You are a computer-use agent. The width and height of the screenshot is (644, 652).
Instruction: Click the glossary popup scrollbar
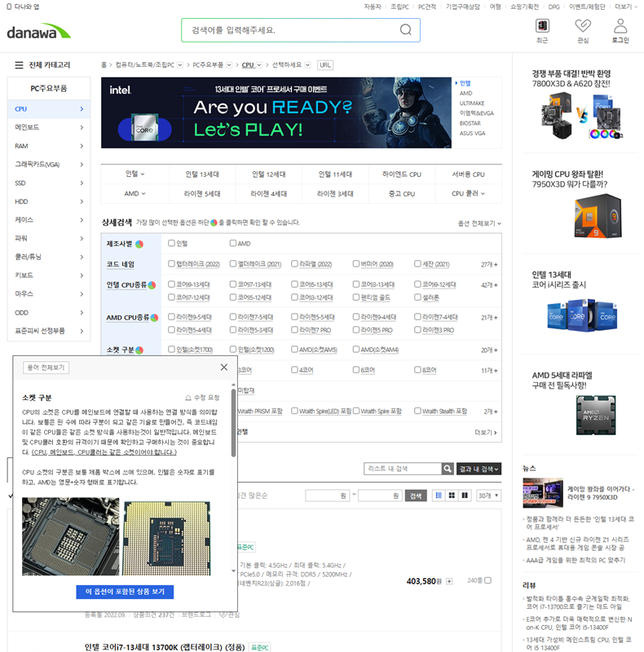233,423
